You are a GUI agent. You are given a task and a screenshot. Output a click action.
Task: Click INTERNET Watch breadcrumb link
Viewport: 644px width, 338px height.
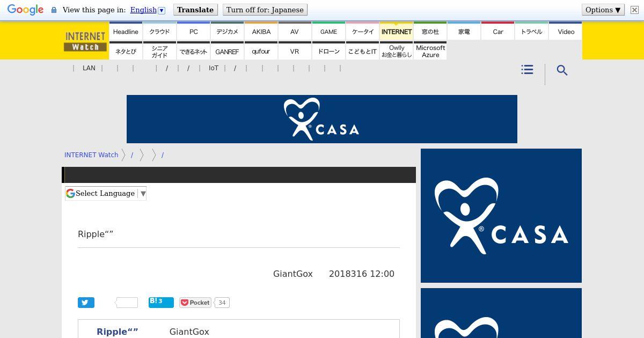[91, 155]
